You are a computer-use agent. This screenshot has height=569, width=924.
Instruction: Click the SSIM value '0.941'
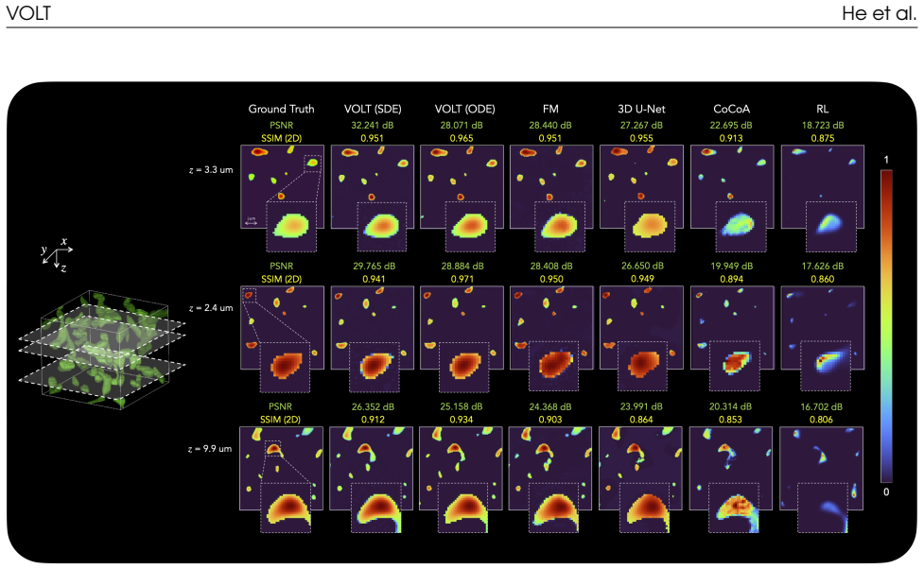374,279
